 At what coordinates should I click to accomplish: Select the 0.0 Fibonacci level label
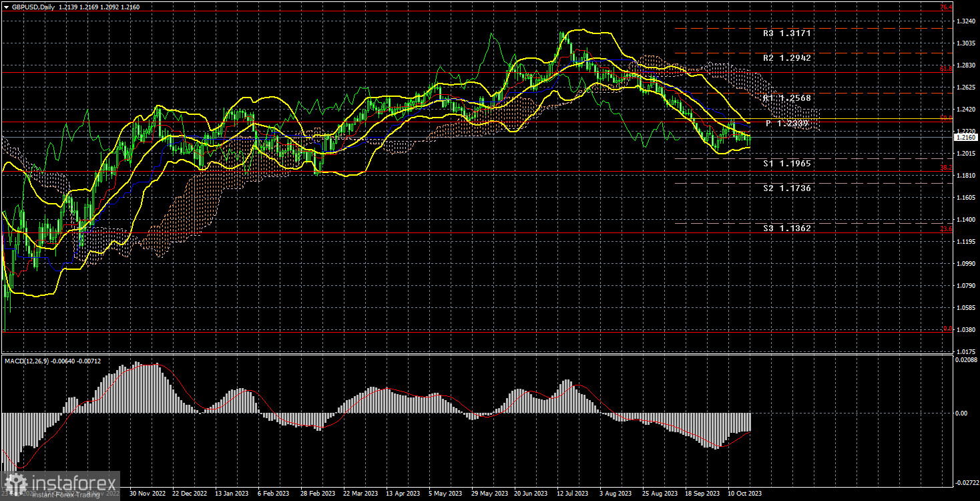[947, 329]
